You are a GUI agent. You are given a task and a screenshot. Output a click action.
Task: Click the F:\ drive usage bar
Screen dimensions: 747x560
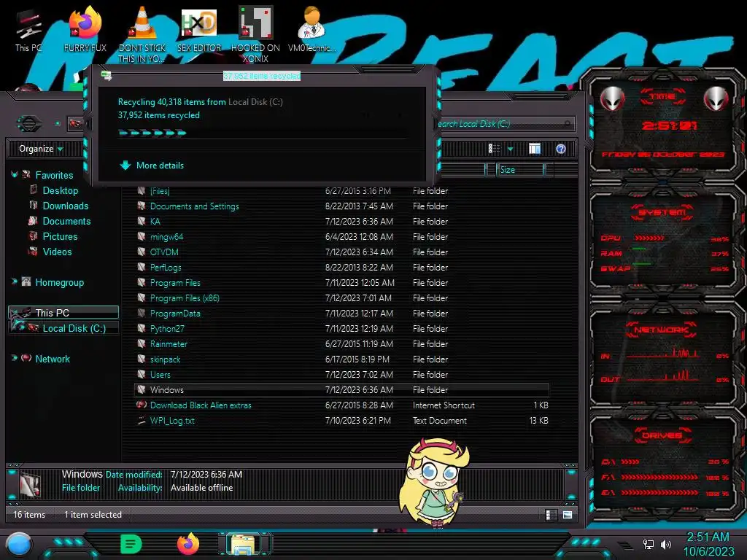pyautogui.click(x=659, y=477)
